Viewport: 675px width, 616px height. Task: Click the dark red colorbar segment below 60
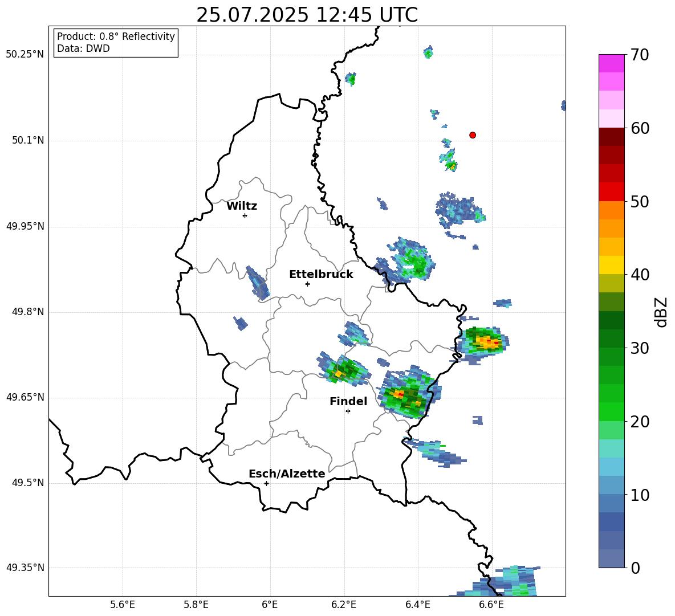click(x=611, y=137)
